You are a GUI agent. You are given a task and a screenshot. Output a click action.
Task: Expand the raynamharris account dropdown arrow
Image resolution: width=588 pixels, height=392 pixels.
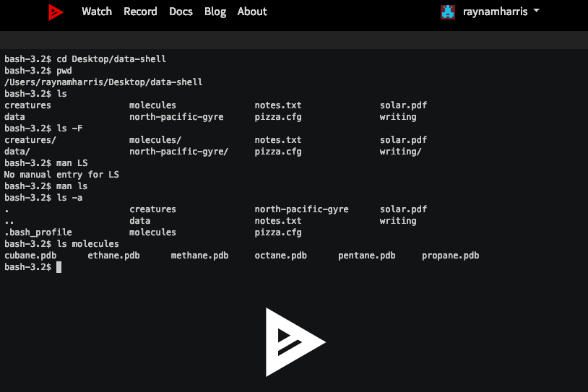click(536, 11)
